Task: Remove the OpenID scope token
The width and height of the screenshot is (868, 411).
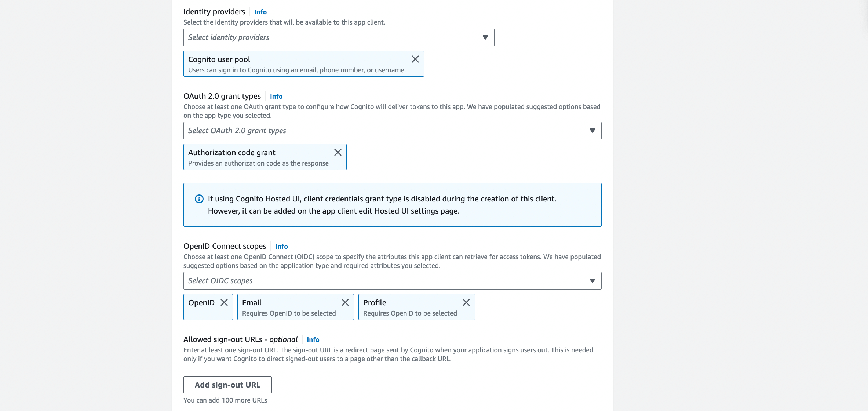Action: pyautogui.click(x=224, y=302)
